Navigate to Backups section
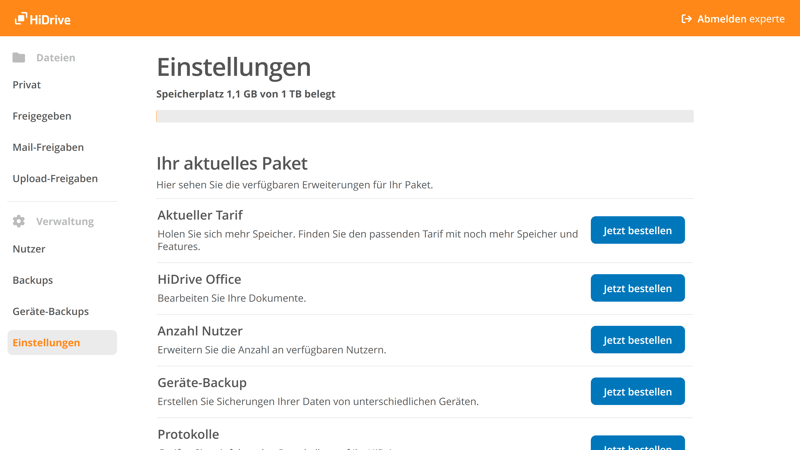 [x=33, y=280]
